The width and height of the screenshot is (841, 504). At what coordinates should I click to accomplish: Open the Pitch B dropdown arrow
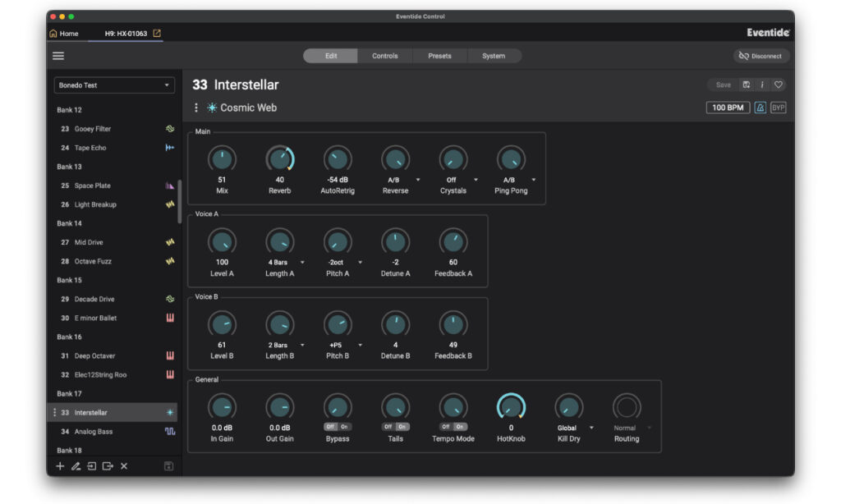pos(361,345)
